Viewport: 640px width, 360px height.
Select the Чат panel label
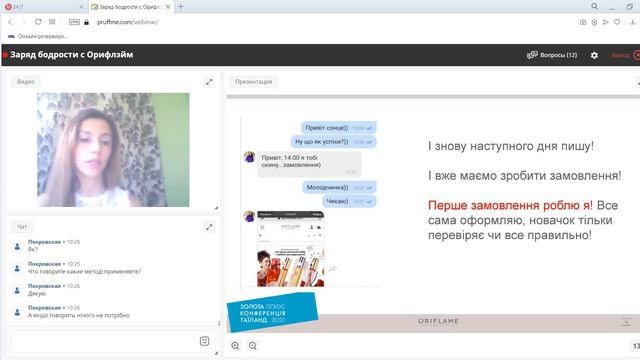[x=22, y=227]
